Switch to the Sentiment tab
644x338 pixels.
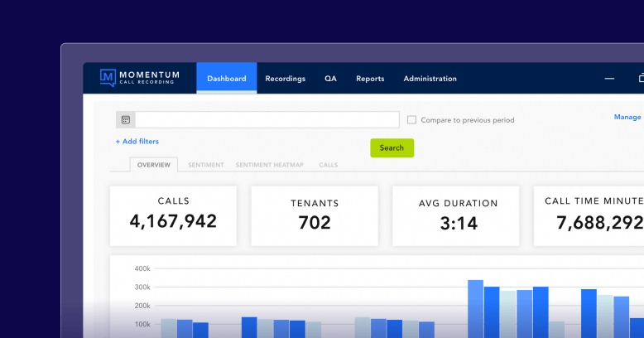point(205,165)
